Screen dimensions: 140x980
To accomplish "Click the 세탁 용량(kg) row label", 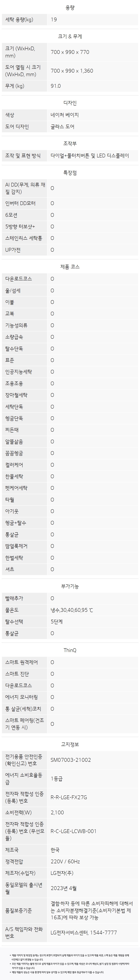I will 19,19.
